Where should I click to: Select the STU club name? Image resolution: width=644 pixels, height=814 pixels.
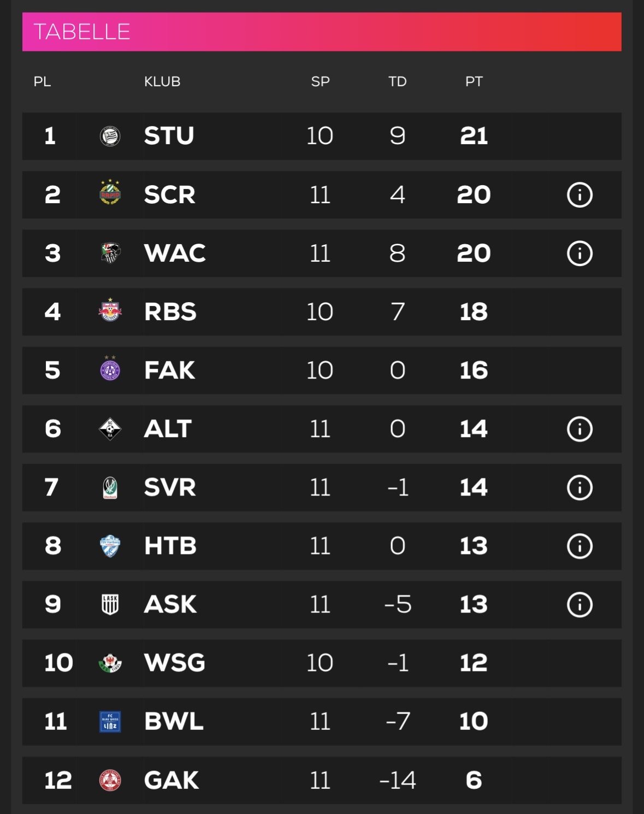(x=169, y=136)
